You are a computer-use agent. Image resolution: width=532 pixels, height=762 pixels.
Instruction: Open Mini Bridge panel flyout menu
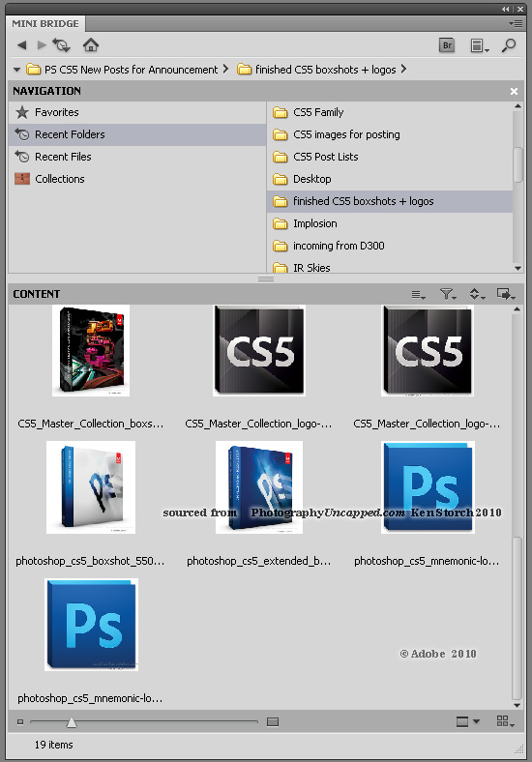coord(516,23)
